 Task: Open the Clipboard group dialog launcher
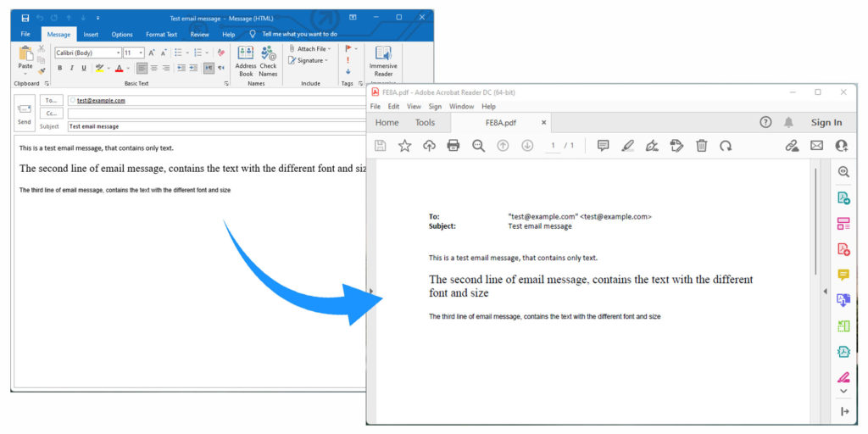[47, 84]
